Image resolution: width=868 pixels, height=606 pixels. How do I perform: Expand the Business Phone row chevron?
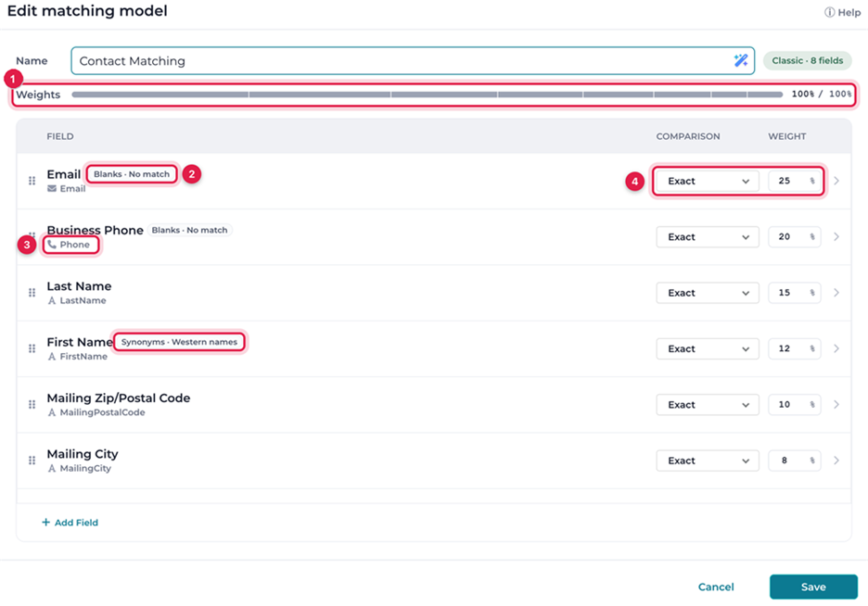point(836,236)
